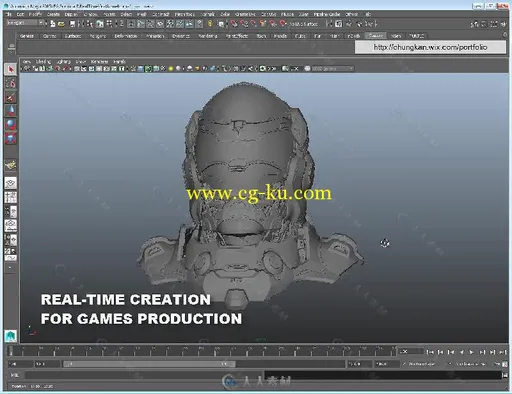Click the select camera icon in panel toolbar
This screenshot has height=394, width=512.
27,69
